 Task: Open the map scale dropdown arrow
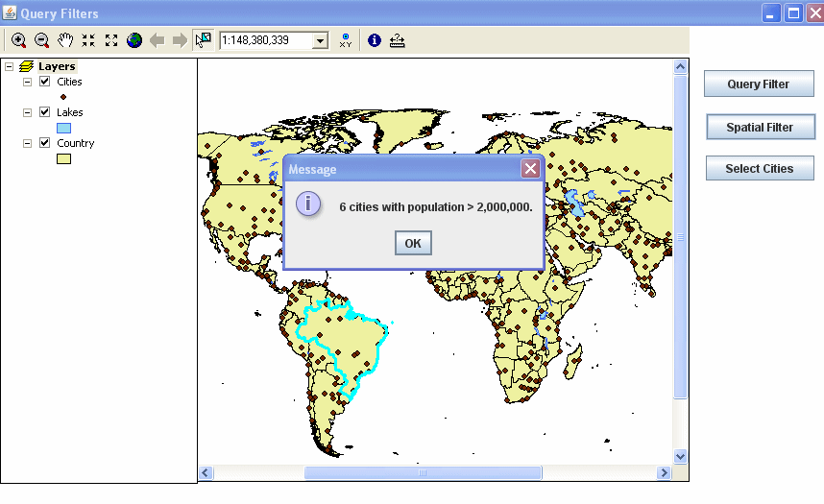tap(320, 40)
